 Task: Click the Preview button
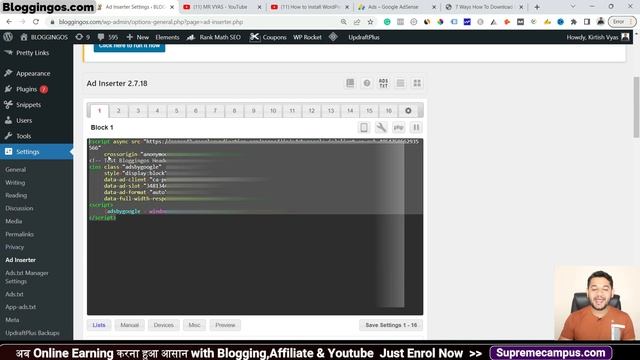(225, 325)
